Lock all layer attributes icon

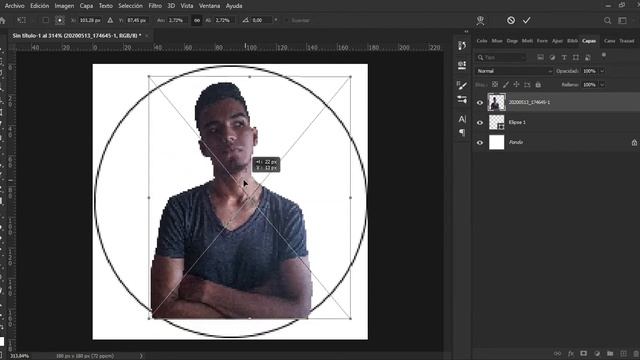point(538,84)
